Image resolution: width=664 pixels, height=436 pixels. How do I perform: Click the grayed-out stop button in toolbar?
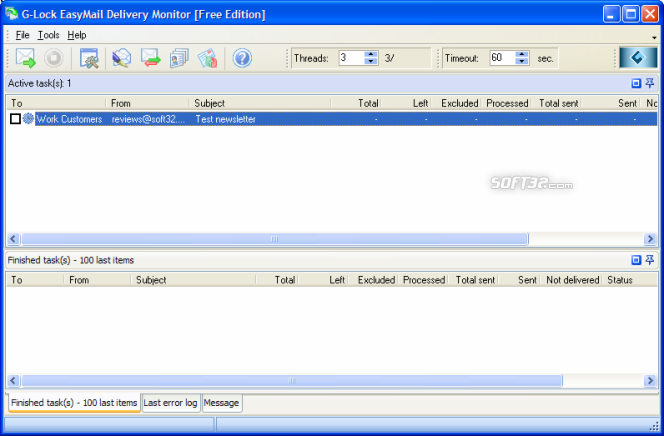click(54, 58)
